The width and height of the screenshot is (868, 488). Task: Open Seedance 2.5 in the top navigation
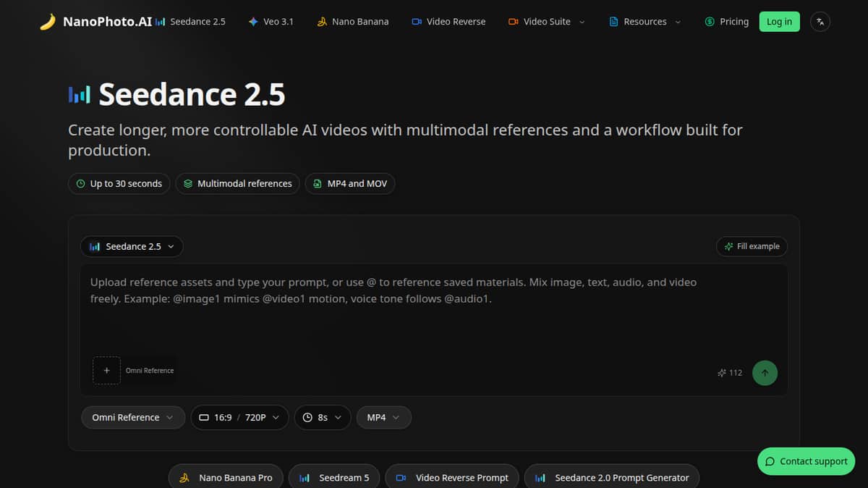(x=191, y=22)
